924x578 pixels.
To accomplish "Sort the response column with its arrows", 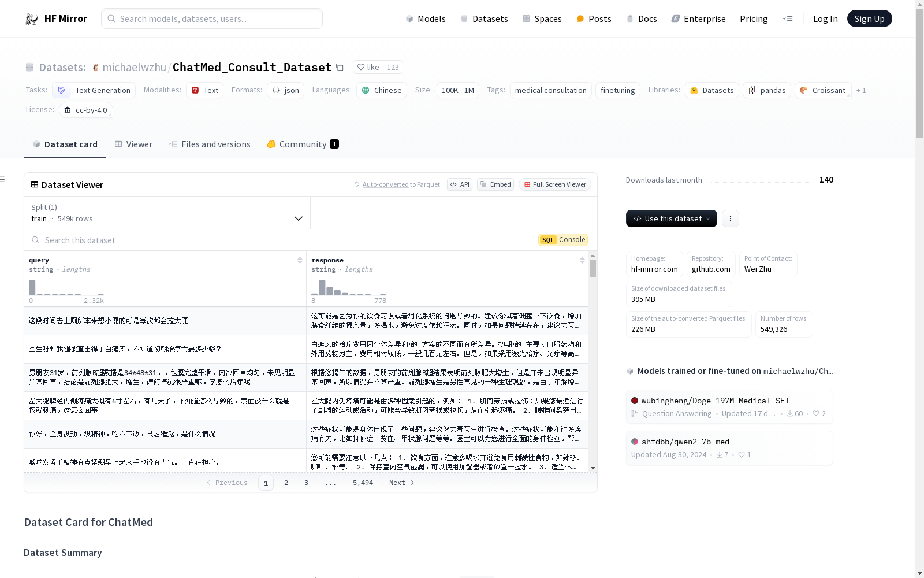I will pos(582,261).
